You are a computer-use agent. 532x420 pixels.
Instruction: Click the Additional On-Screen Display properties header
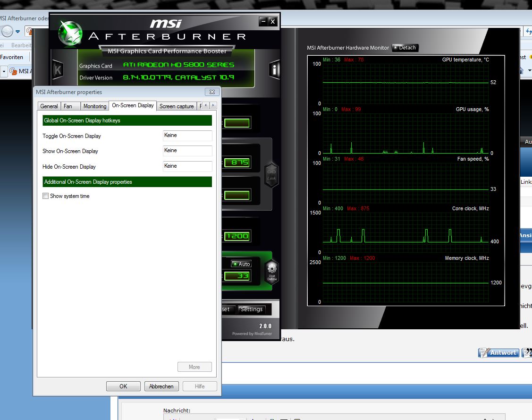click(127, 182)
